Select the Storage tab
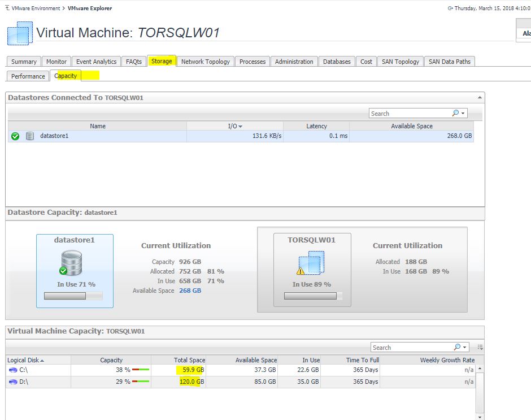 tap(162, 61)
